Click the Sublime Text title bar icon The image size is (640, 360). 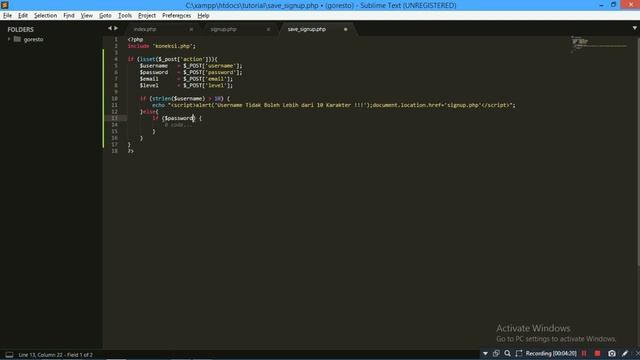point(4,5)
